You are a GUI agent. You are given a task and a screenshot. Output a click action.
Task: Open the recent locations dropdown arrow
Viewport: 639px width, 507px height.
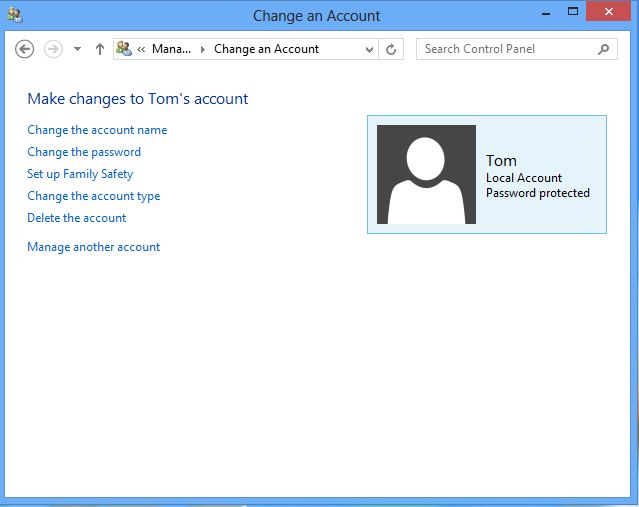click(x=77, y=49)
